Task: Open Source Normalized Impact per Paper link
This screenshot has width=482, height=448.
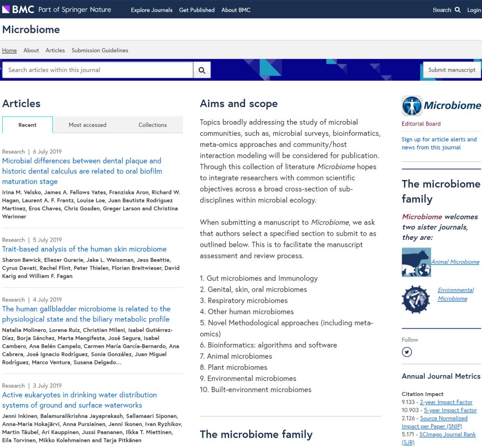Action: click(435, 422)
